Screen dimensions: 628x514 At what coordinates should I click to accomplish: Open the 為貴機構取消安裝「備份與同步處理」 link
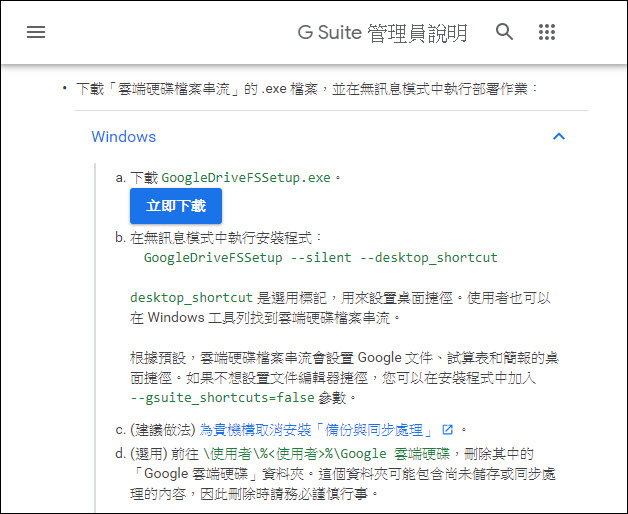click(316, 430)
